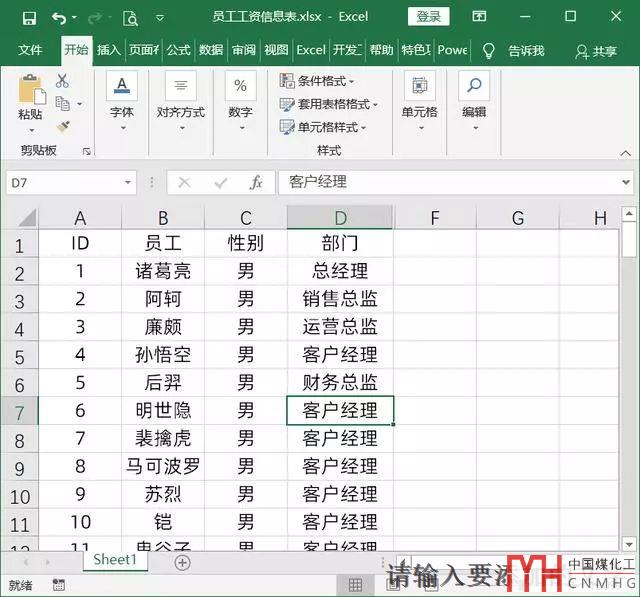Open the 条件格式 dropdown

[318, 81]
